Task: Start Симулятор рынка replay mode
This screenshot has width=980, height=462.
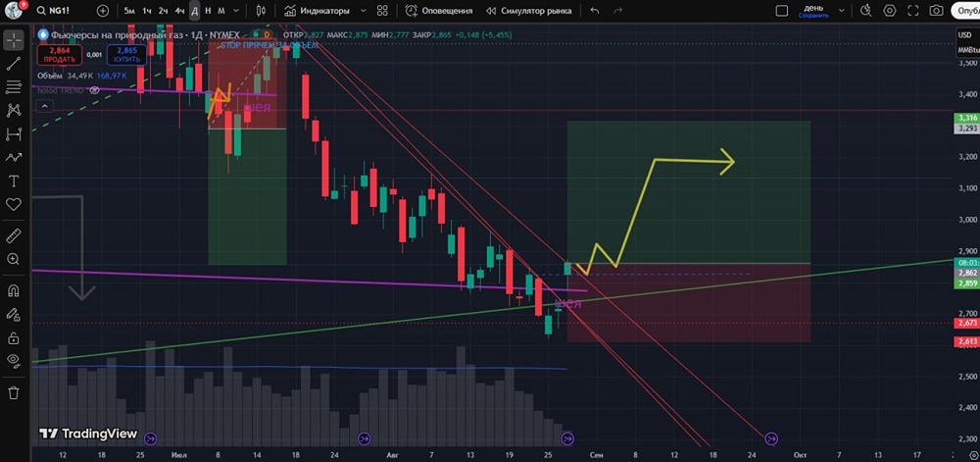Action: click(x=529, y=11)
